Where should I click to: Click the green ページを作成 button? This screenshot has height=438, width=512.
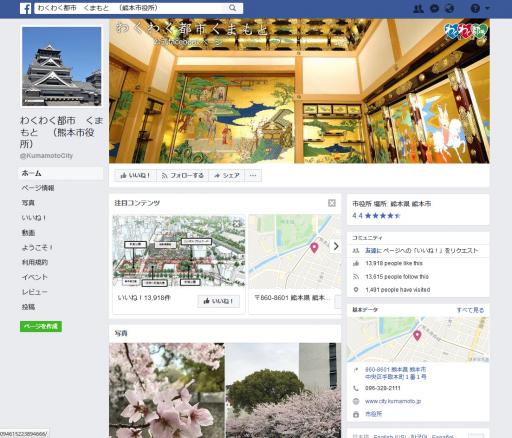(x=41, y=326)
